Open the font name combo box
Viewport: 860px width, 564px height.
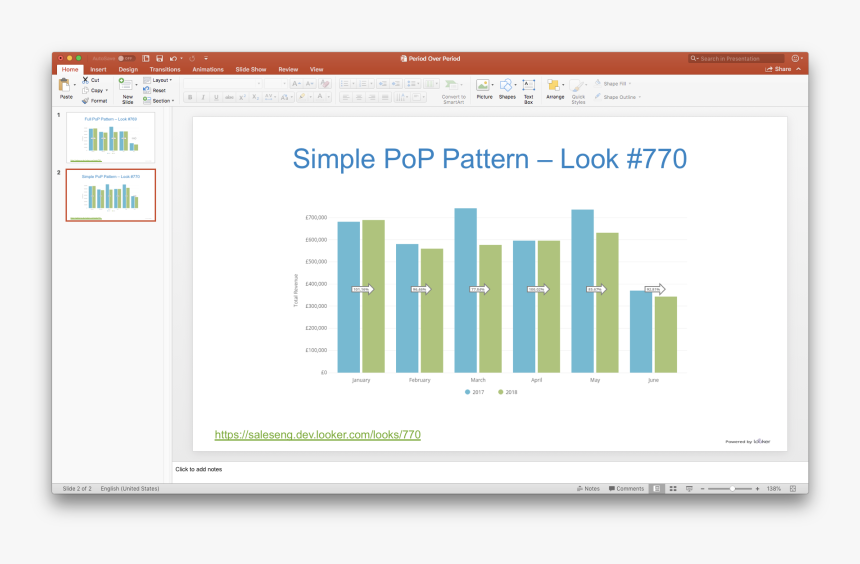222,83
